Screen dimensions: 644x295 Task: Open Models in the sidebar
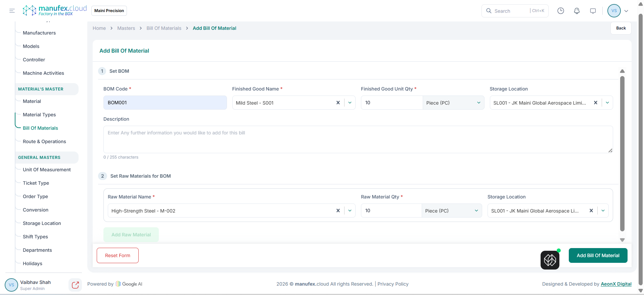(31, 46)
